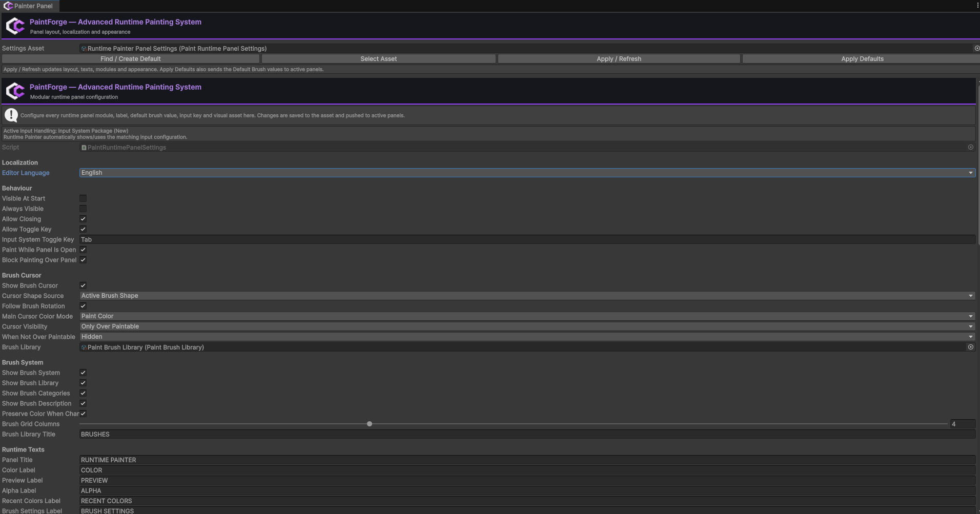
Task: Open the When Not Over Paintable dropdown
Action: 527,337
